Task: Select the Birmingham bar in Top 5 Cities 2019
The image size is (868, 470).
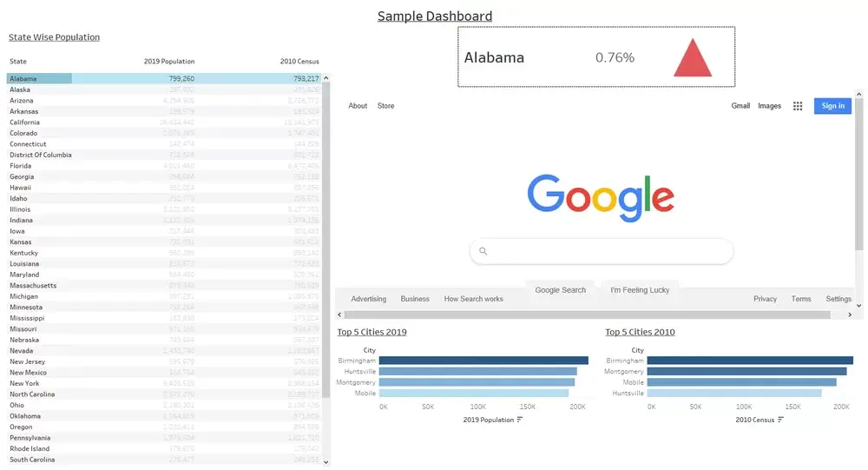Action: point(483,361)
